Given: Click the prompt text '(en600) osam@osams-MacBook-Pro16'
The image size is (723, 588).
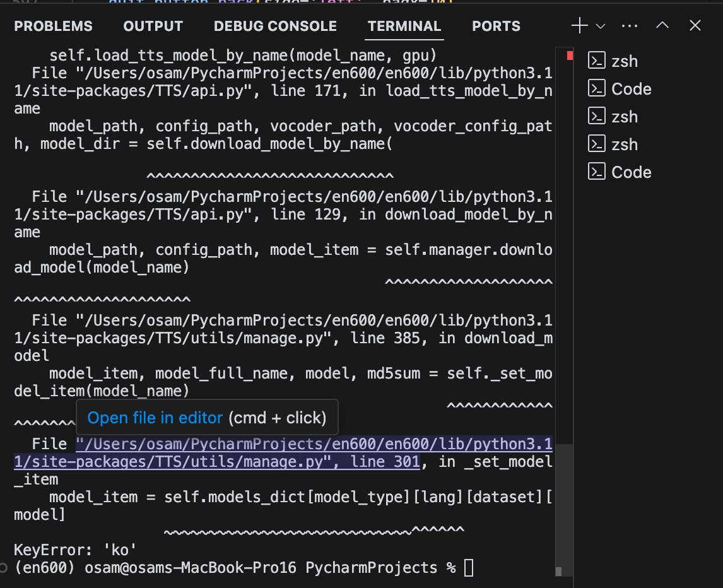Looking at the screenshot, I should (155, 567).
